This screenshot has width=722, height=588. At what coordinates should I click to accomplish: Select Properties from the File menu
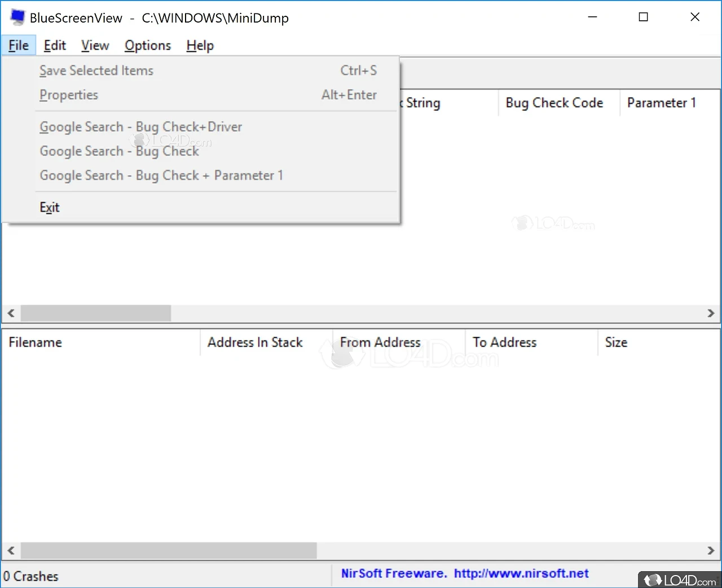point(69,95)
